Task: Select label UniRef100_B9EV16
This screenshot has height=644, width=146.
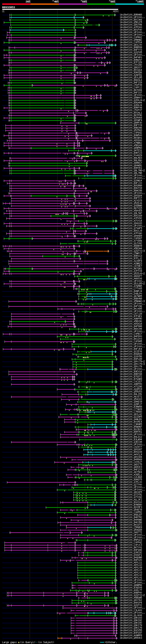Action: tap(131, 372)
